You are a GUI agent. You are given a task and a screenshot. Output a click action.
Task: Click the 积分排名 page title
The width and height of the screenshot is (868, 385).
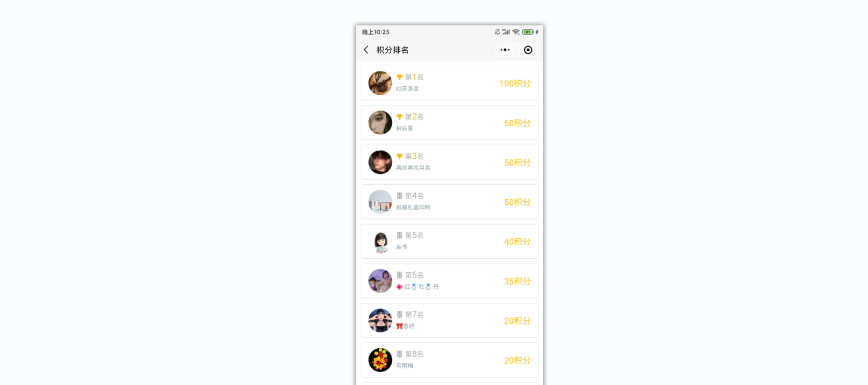coord(393,50)
